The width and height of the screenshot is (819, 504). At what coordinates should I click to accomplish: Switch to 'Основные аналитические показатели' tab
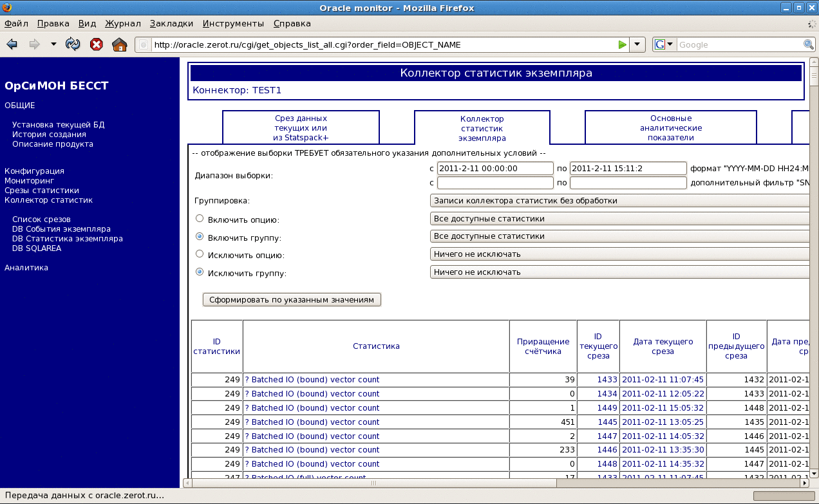point(670,128)
